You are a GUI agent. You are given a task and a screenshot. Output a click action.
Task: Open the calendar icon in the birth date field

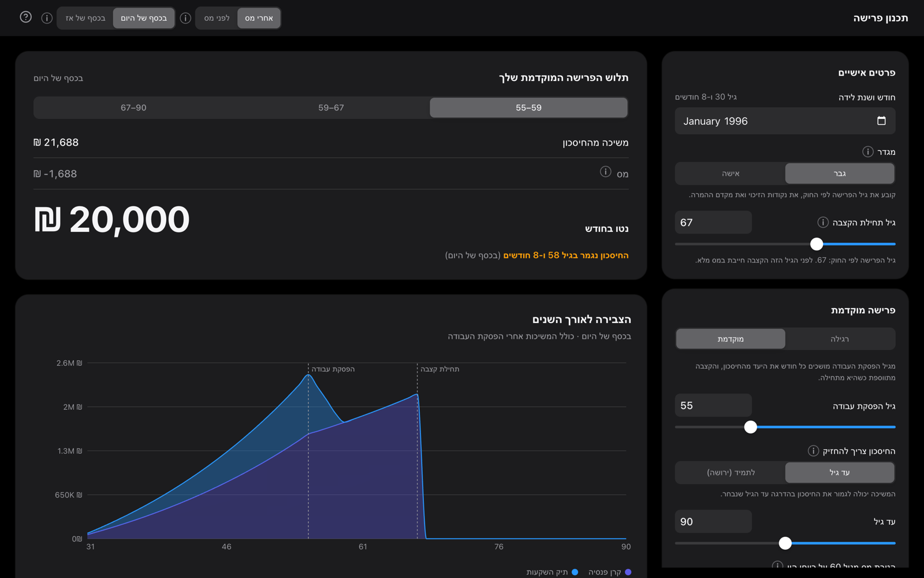pyautogui.click(x=881, y=121)
